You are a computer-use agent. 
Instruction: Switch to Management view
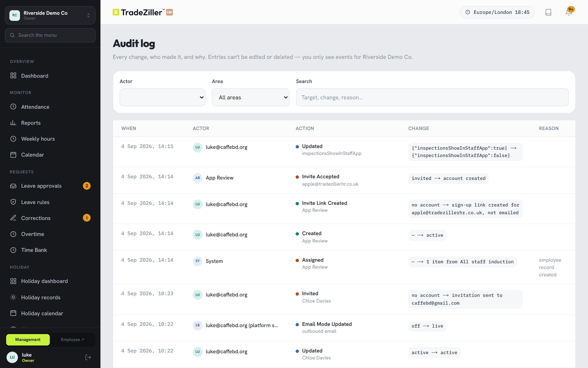(x=28, y=340)
